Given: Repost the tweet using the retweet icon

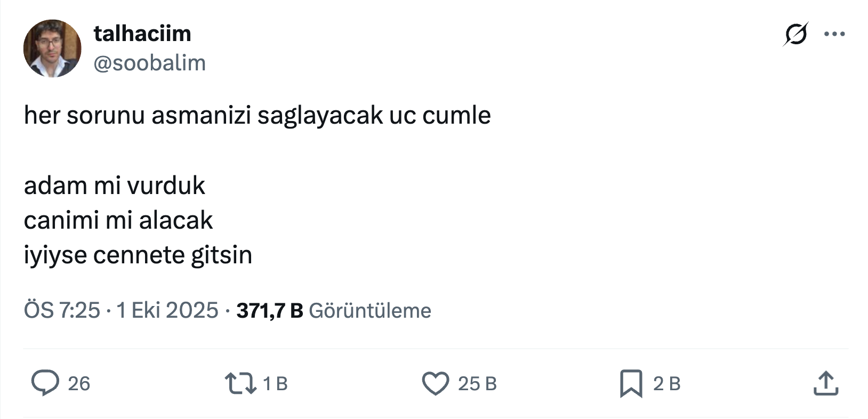Looking at the screenshot, I should [x=241, y=383].
